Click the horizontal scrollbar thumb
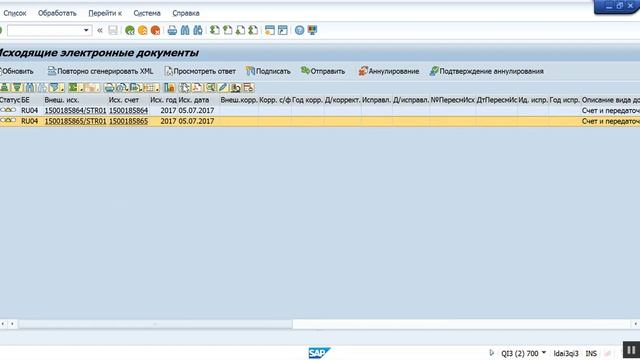 [155, 324]
